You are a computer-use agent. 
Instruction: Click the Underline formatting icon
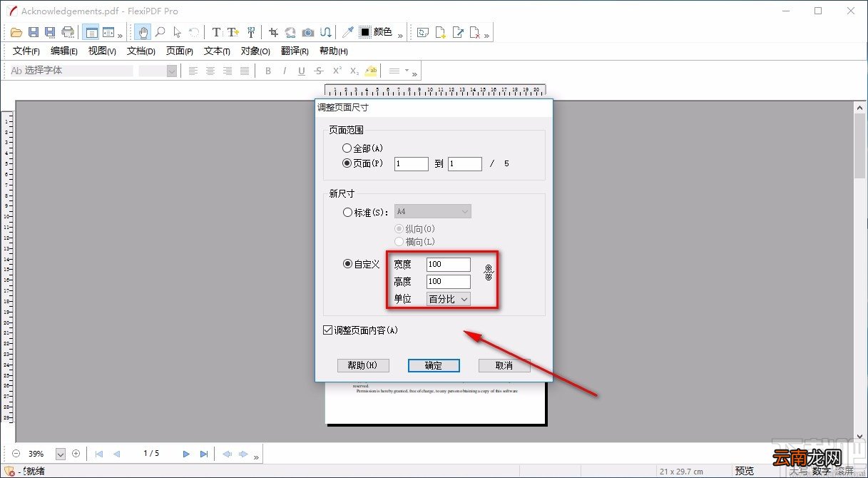pyautogui.click(x=302, y=71)
